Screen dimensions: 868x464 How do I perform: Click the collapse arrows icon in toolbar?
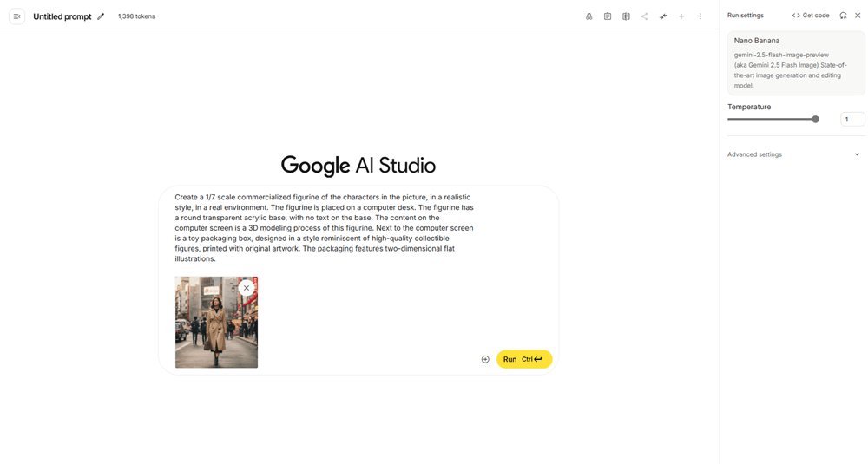tap(663, 16)
